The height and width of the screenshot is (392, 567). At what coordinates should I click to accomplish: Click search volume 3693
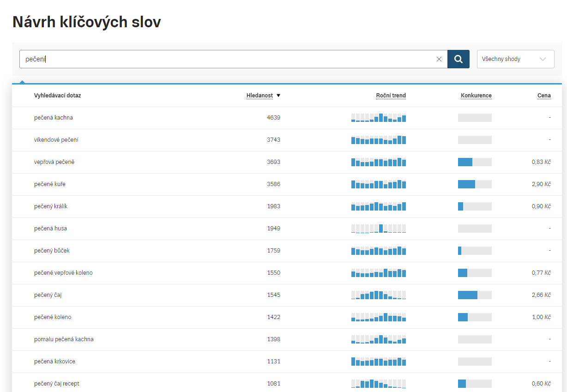[273, 162]
